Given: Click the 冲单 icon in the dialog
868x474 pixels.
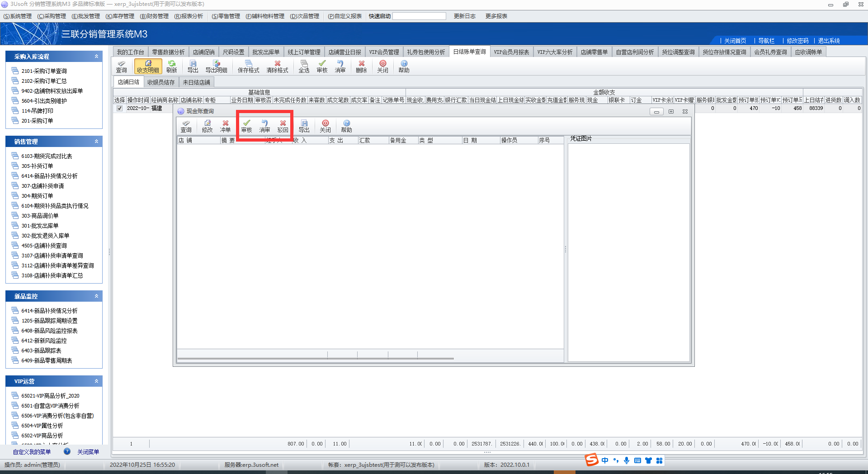Looking at the screenshot, I should pos(225,126).
